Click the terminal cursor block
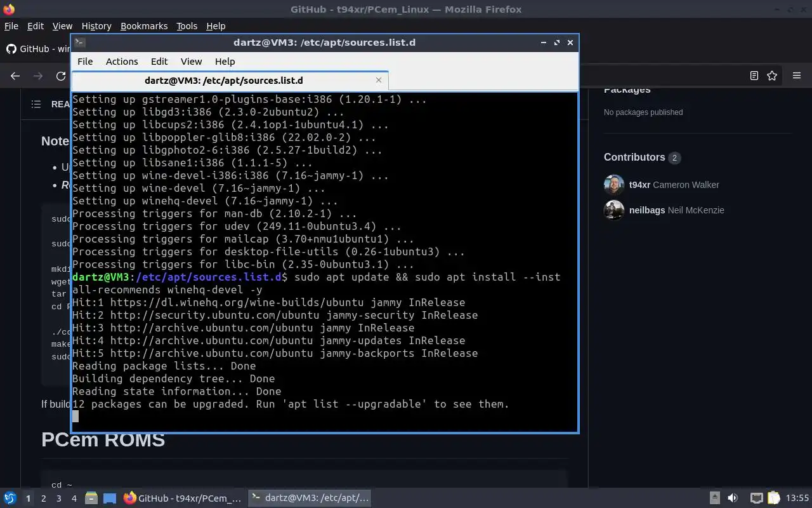 [x=75, y=417]
